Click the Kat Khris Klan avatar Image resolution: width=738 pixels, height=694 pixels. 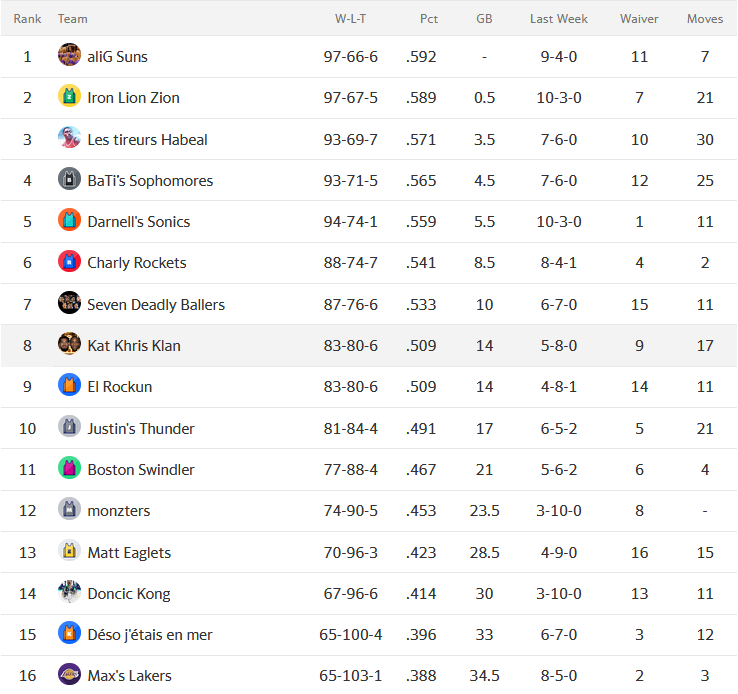(x=69, y=344)
